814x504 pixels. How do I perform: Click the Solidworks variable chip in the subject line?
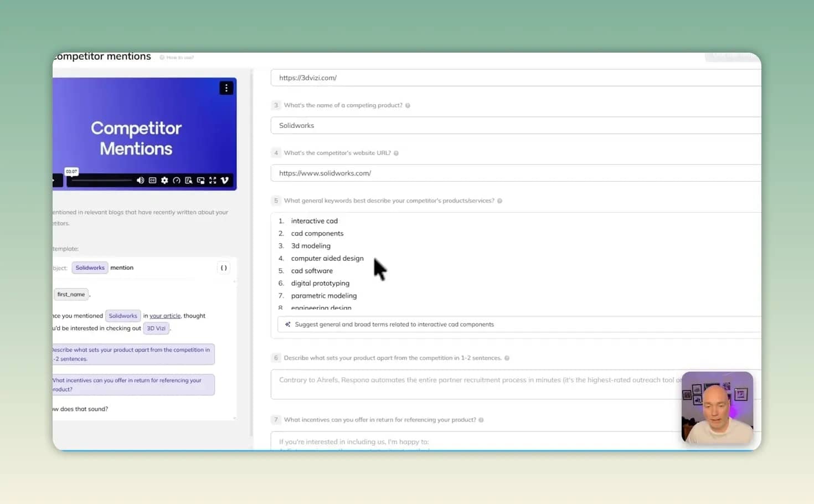click(90, 268)
